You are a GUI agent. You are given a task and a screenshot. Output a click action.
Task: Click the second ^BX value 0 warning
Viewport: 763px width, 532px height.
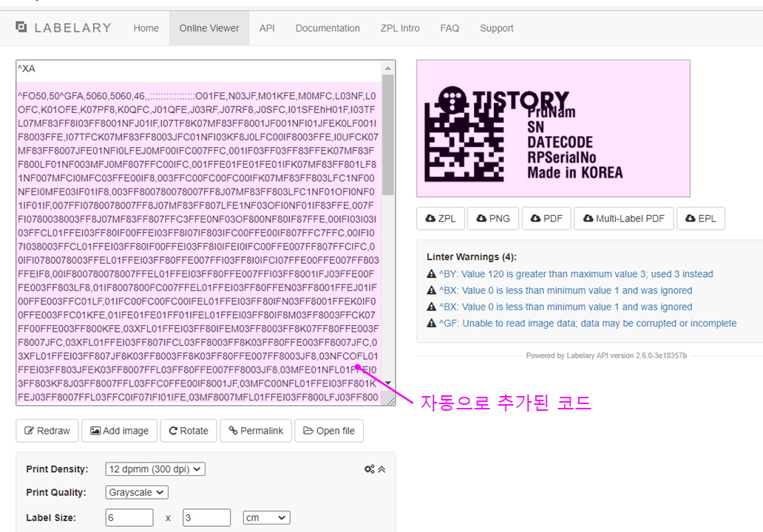[566, 307]
